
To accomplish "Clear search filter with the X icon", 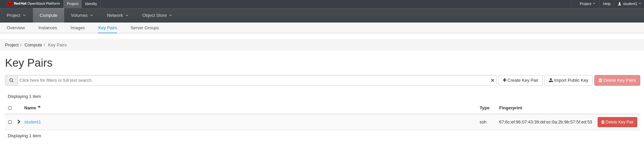I will click(x=492, y=80).
